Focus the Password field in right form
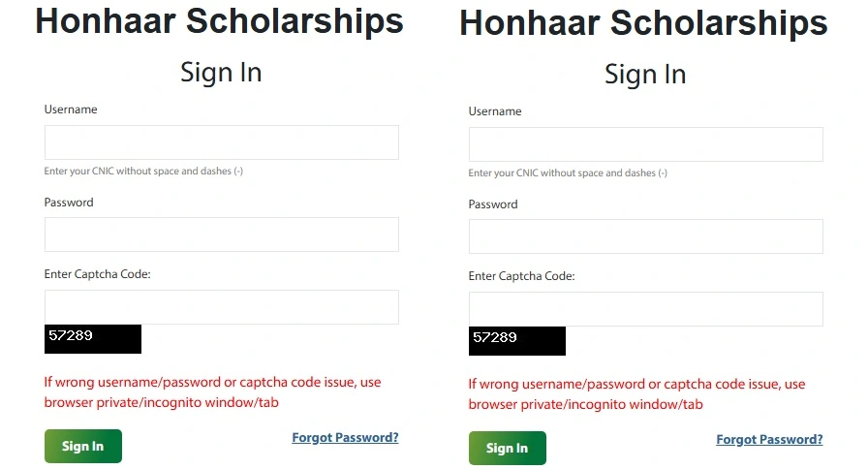Image resolution: width=868 pixels, height=469 pixels. (645, 236)
